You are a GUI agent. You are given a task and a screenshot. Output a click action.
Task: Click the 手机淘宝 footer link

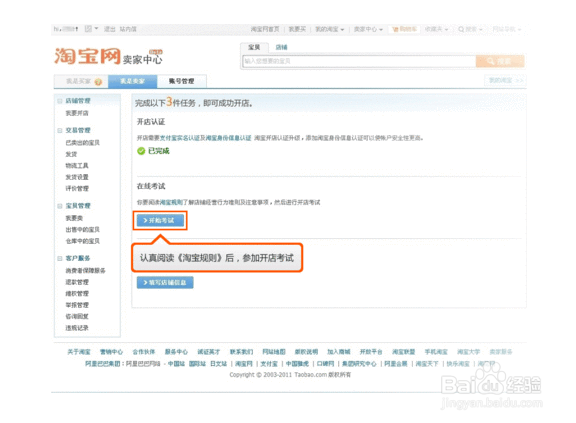click(436, 352)
